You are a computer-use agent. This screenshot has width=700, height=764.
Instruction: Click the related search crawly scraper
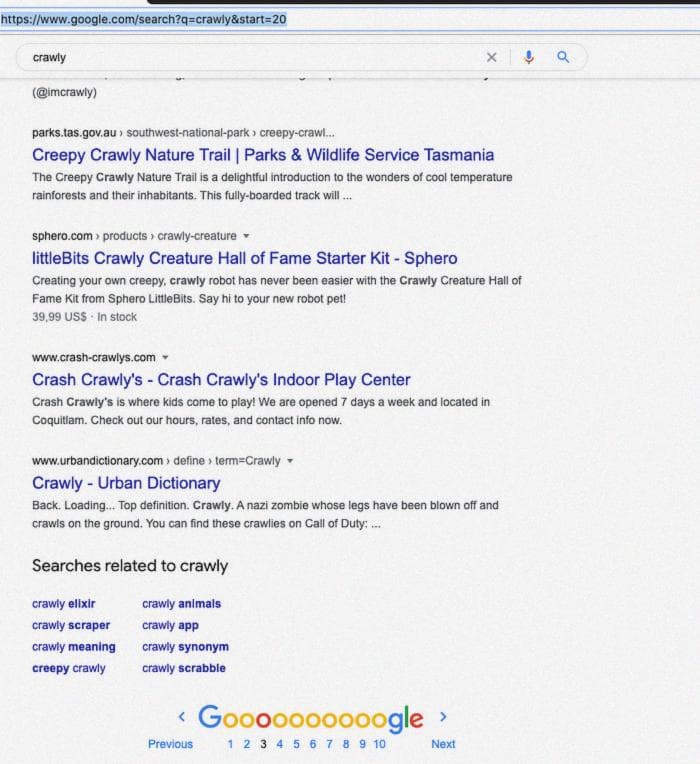tap(71, 625)
